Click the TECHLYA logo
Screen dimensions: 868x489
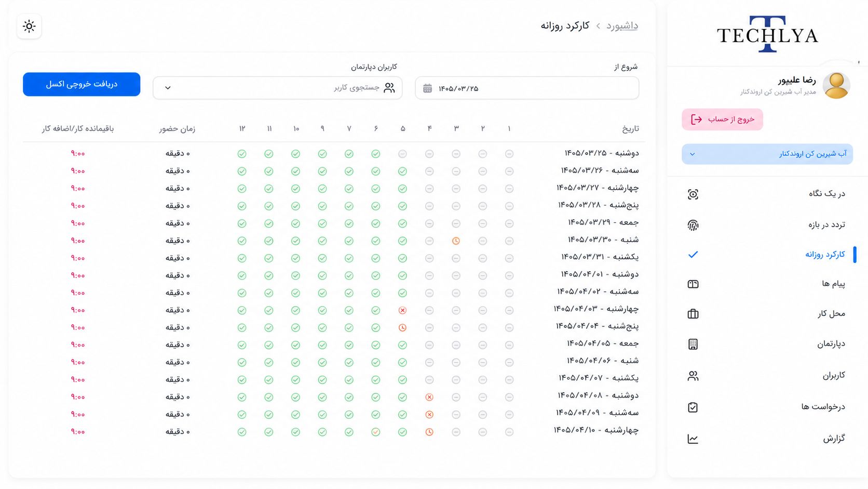(x=767, y=34)
